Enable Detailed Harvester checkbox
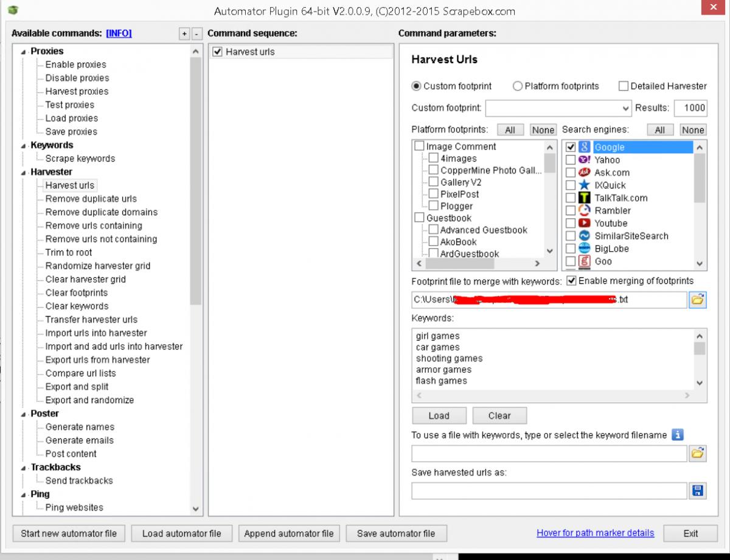The width and height of the screenshot is (730, 560). click(624, 86)
